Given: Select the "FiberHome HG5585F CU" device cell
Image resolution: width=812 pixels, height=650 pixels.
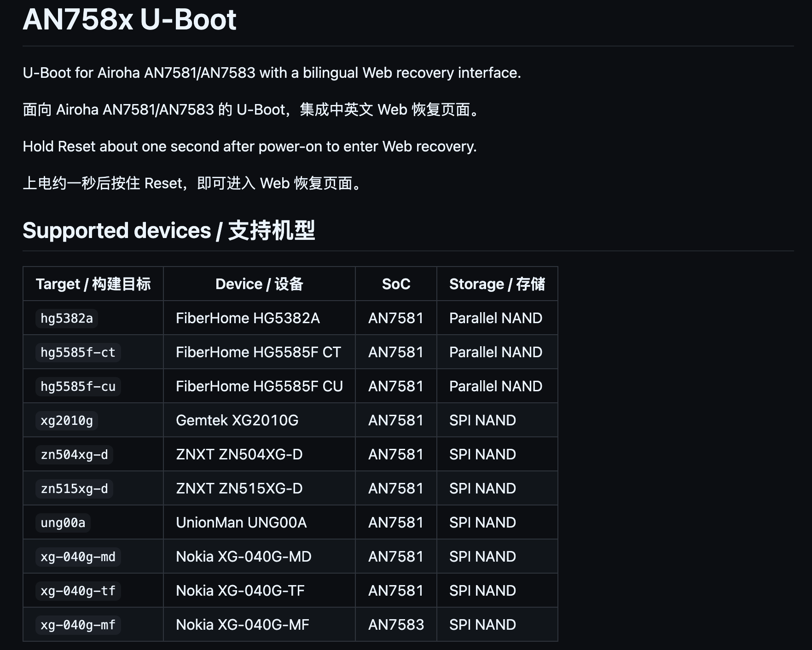Looking at the screenshot, I should point(259,386).
